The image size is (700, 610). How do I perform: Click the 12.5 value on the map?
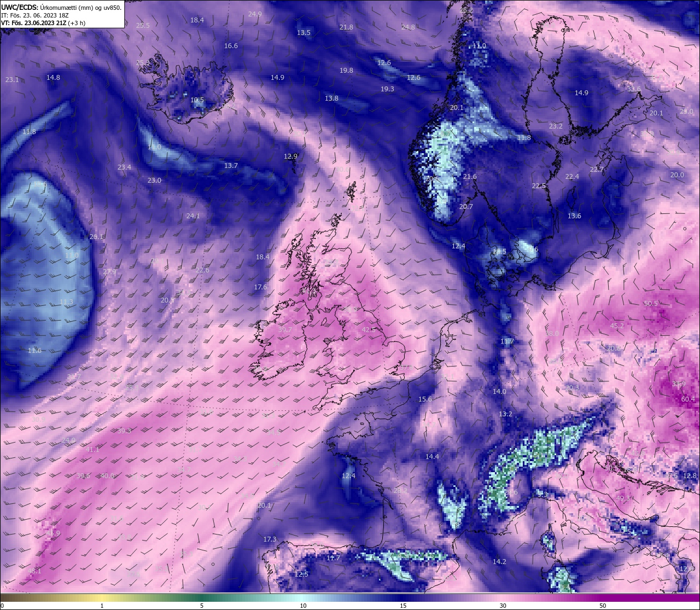pyautogui.click(x=301, y=574)
